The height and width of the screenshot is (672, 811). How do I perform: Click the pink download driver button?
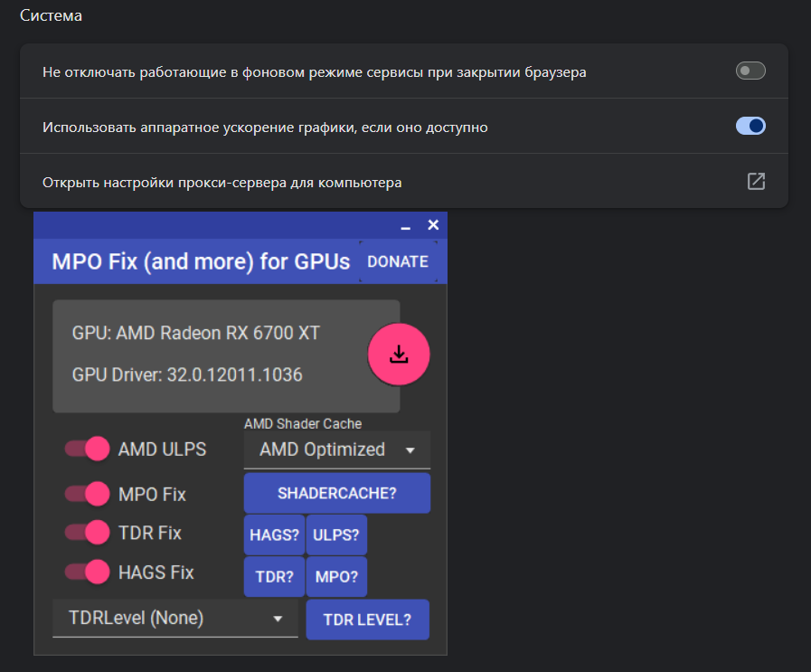point(399,355)
